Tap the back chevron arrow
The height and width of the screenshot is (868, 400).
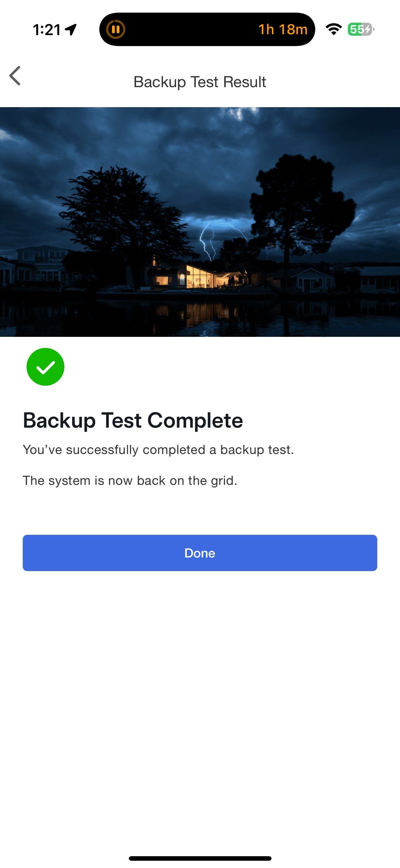tap(15, 76)
